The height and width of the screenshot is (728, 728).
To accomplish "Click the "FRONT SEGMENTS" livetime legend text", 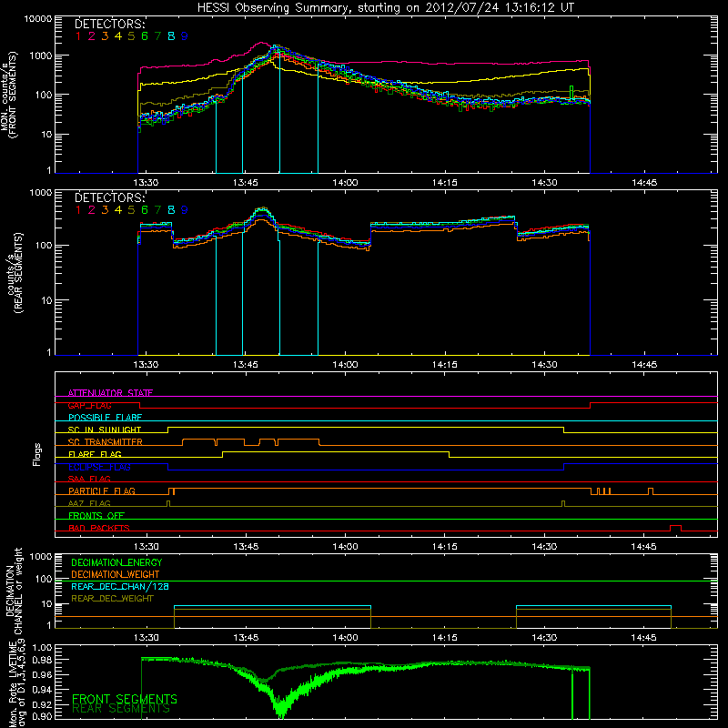I will pyautogui.click(x=125, y=699).
